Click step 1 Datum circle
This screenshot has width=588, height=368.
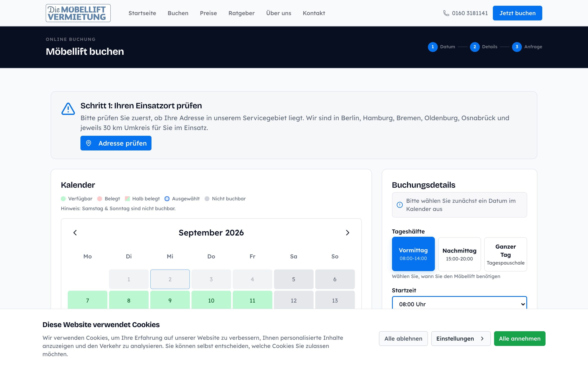coord(432,47)
